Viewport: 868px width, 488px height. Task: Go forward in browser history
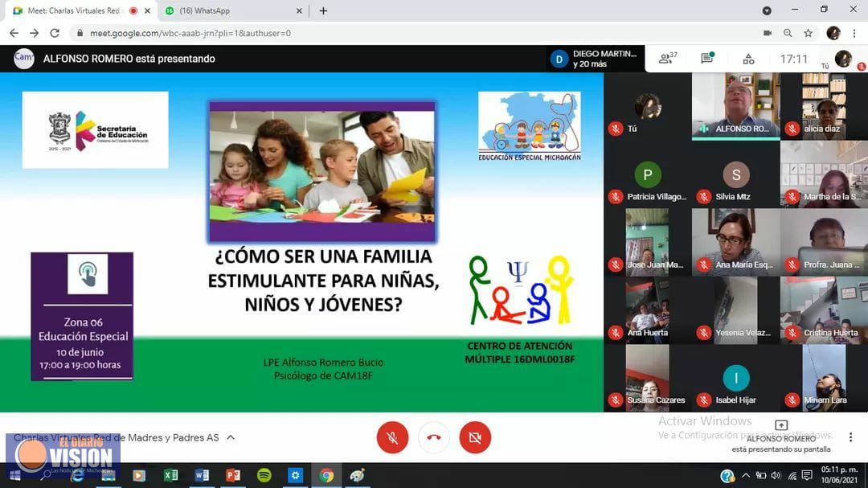35,33
